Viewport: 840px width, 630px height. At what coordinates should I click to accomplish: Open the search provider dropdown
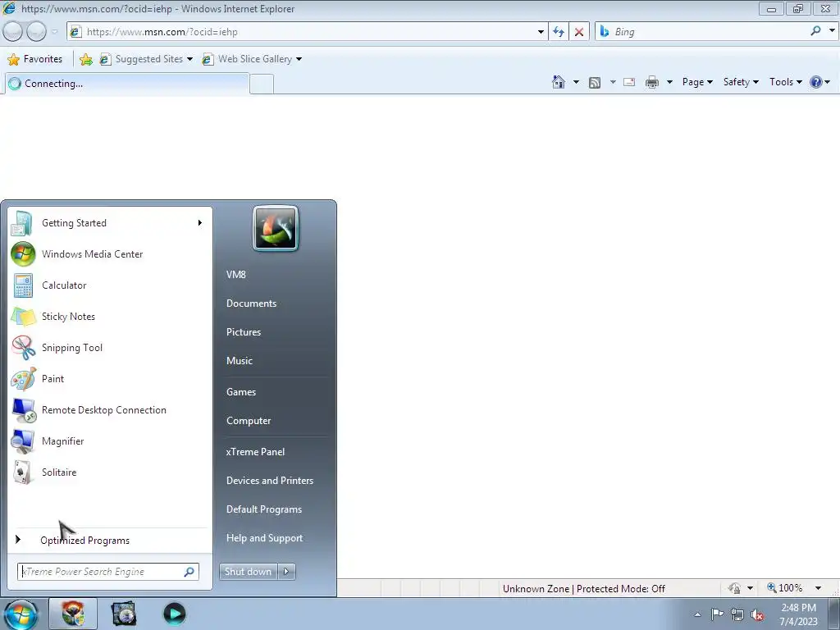832,31
